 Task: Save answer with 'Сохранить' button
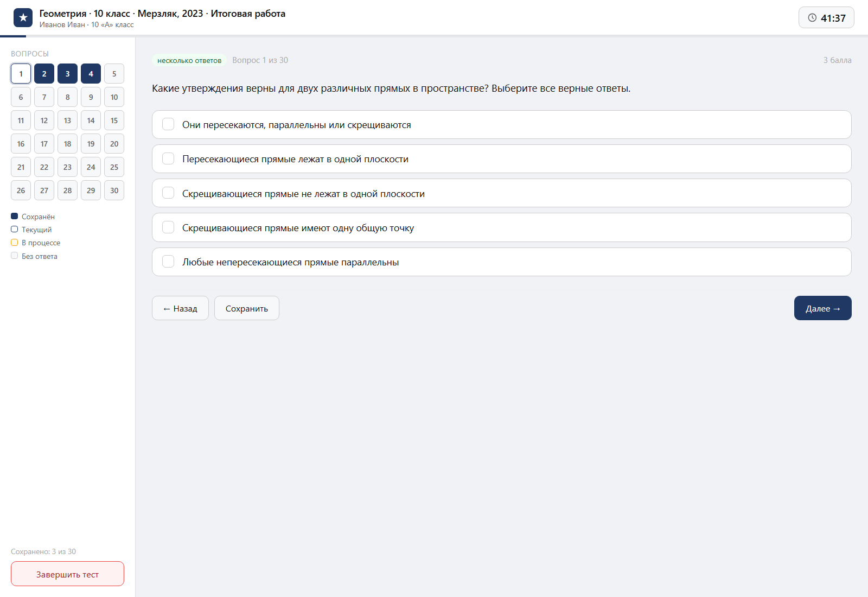pyautogui.click(x=247, y=308)
